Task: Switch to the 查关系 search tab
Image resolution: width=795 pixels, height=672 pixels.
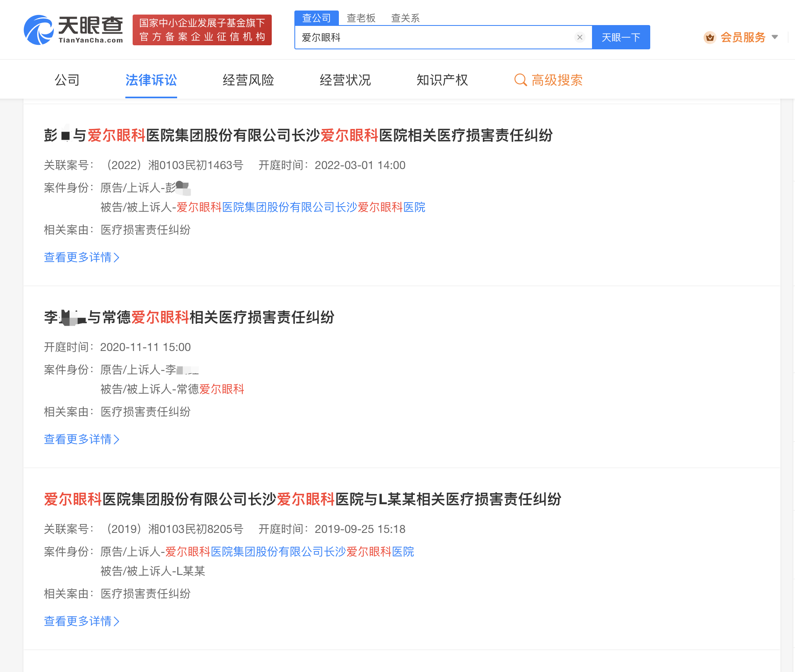Action: [x=405, y=18]
